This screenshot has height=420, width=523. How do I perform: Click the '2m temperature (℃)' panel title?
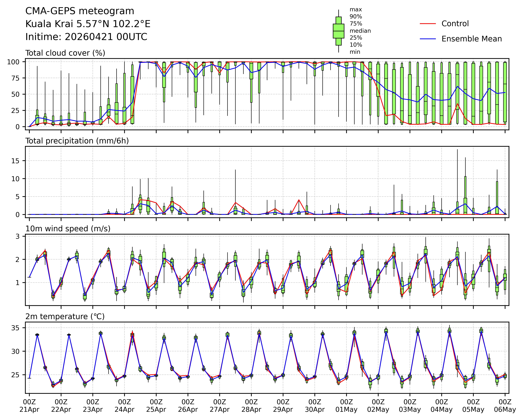(x=65, y=316)
